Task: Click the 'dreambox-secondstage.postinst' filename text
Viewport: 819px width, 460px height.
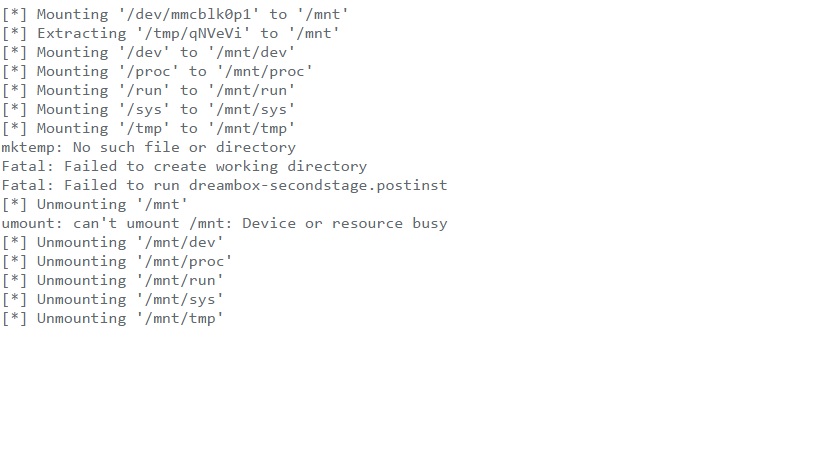Action: [x=318, y=185]
